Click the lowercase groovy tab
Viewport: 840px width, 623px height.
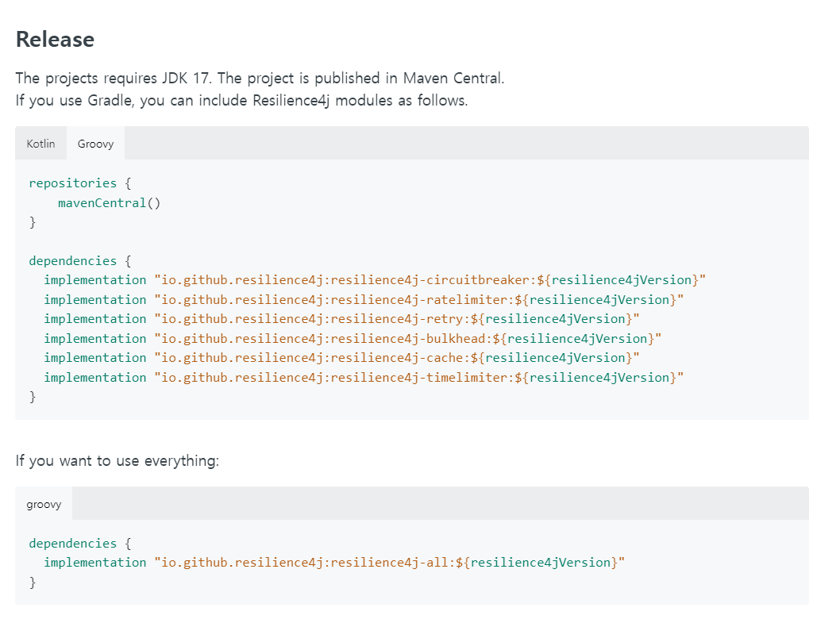[44, 504]
